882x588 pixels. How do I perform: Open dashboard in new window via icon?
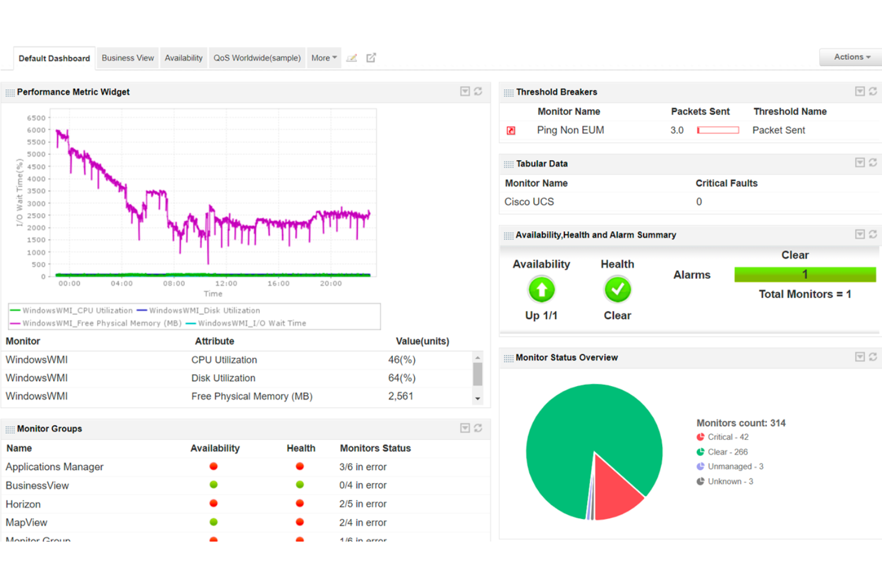click(371, 58)
